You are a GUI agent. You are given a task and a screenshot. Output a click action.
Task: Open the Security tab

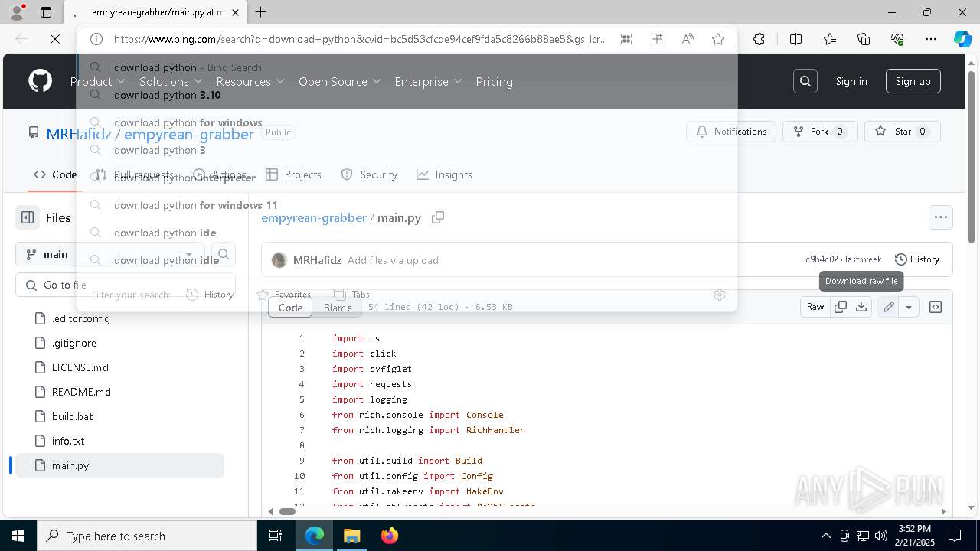coord(369,174)
